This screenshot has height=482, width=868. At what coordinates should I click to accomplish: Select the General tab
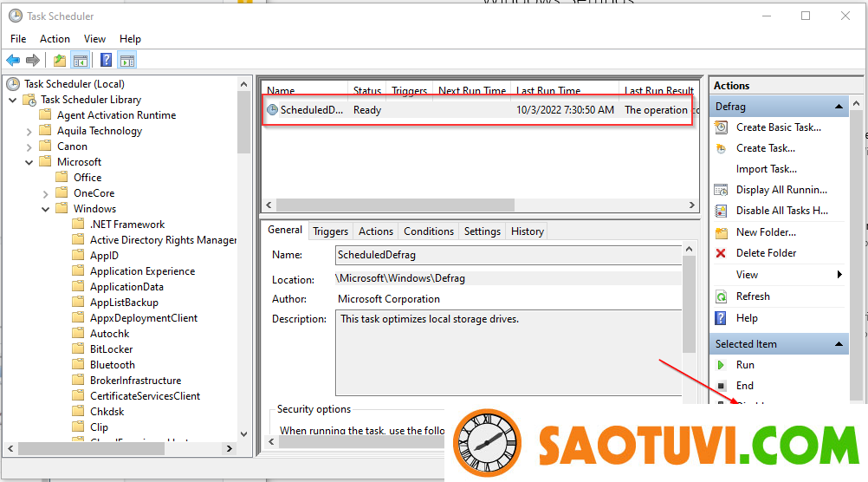coord(285,230)
